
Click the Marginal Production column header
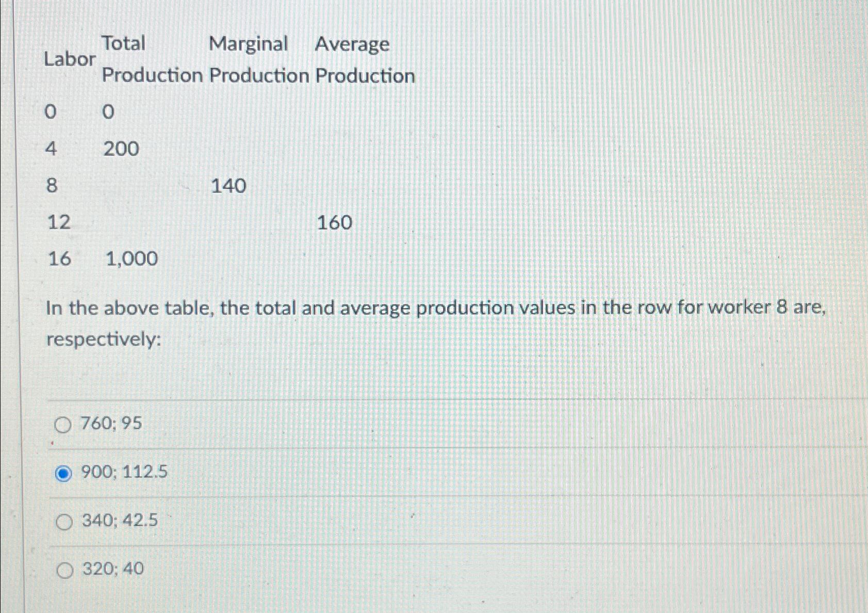(x=260, y=59)
